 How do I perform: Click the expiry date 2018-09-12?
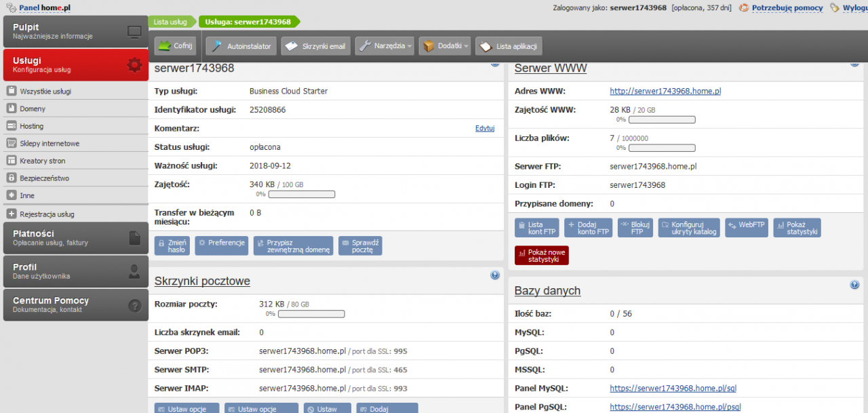point(270,165)
